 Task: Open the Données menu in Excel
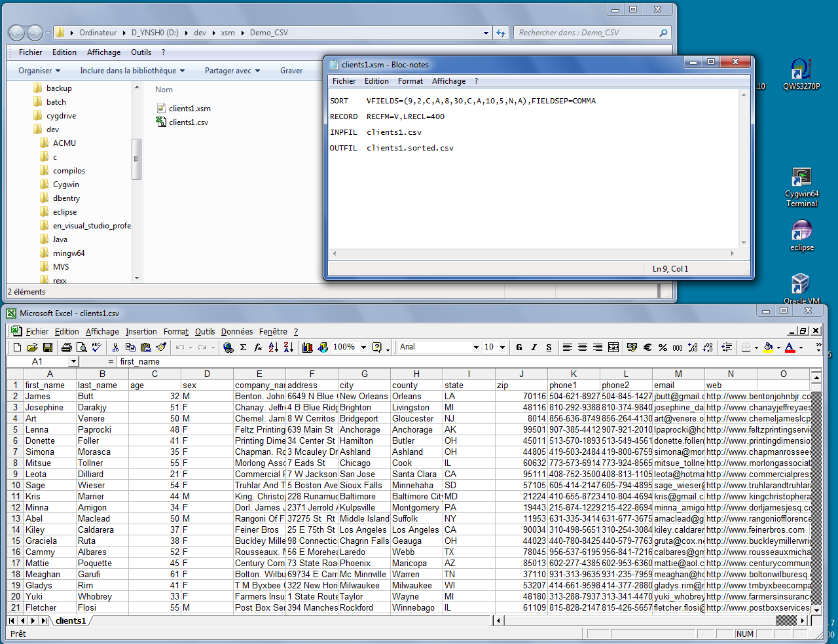(x=236, y=332)
